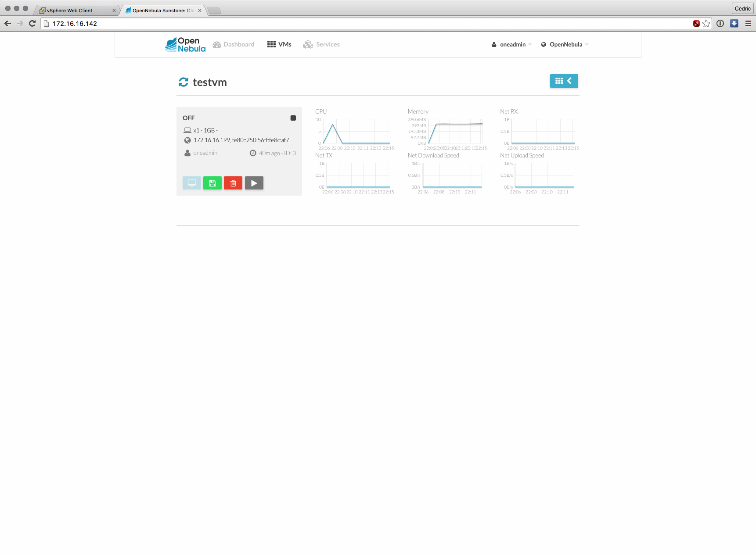Click the address bar showing 172.16.16.142
The height and width of the screenshot is (554, 756).
351,24
